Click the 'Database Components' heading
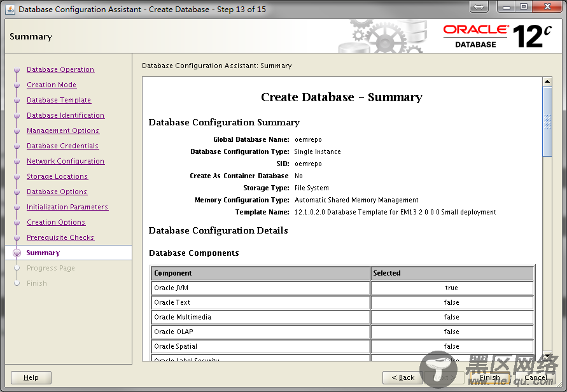 [194, 253]
